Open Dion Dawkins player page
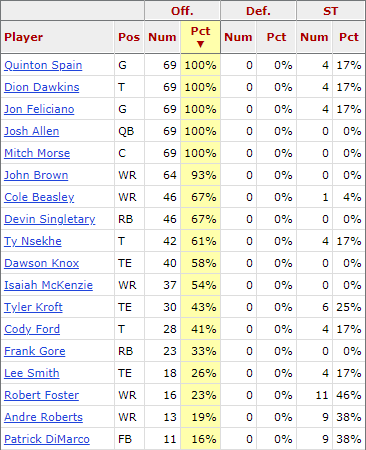366x450 pixels. [x=42, y=87]
